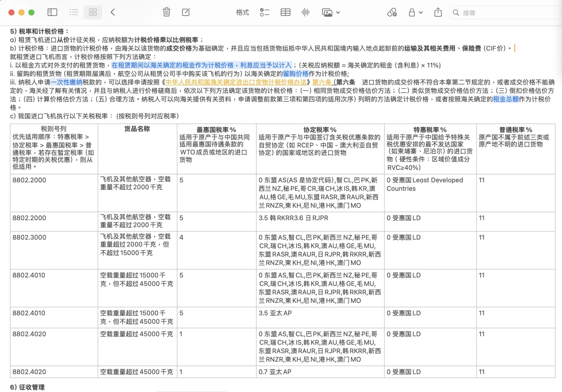Viewport: 562px width, 392px height.
Task: Go back using the chevron button
Action: [x=113, y=12]
